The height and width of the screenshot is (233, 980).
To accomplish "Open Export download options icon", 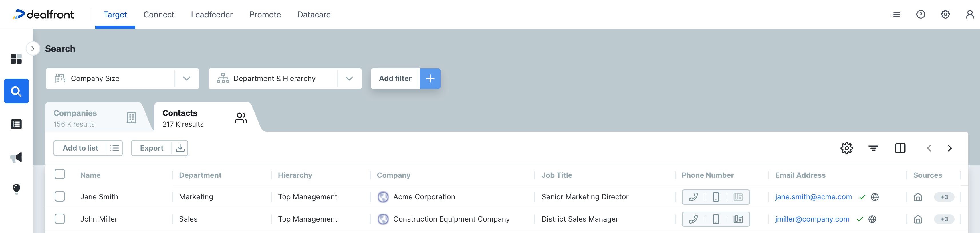I will [180, 148].
